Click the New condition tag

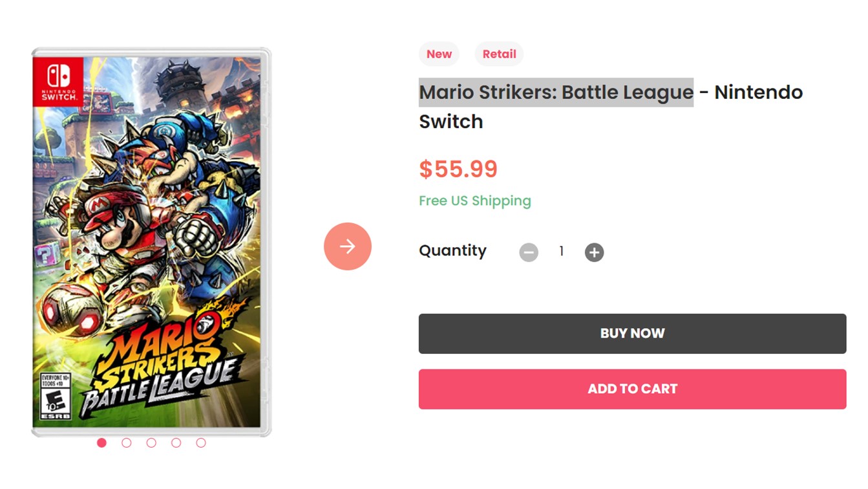coord(439,54)
